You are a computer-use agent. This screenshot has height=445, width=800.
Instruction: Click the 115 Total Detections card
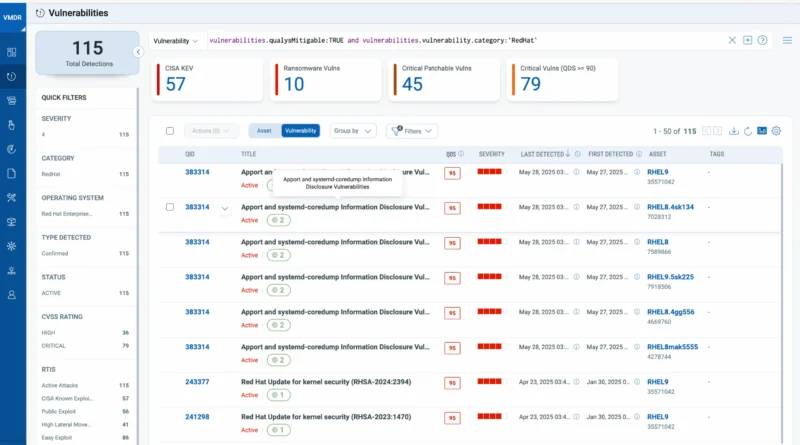[x=87, y=53]
